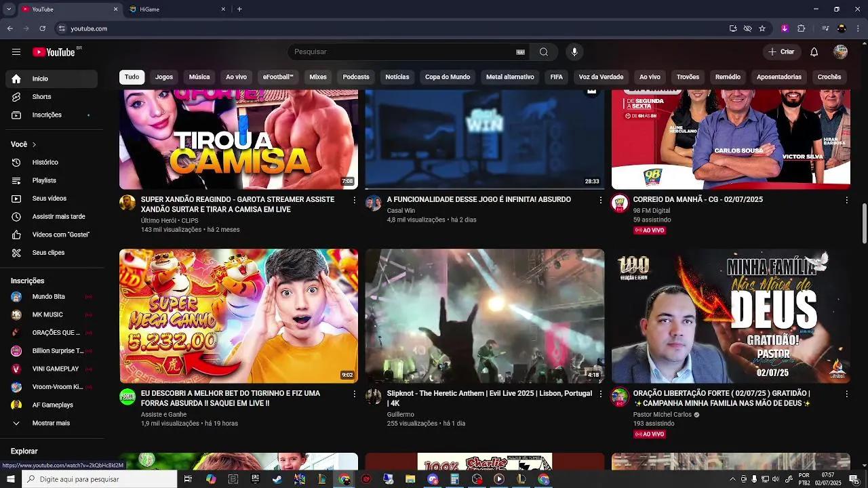Open Shorts in sidebar
The width and height of the screenshot is (868, 488).
(x=52, y=97)
